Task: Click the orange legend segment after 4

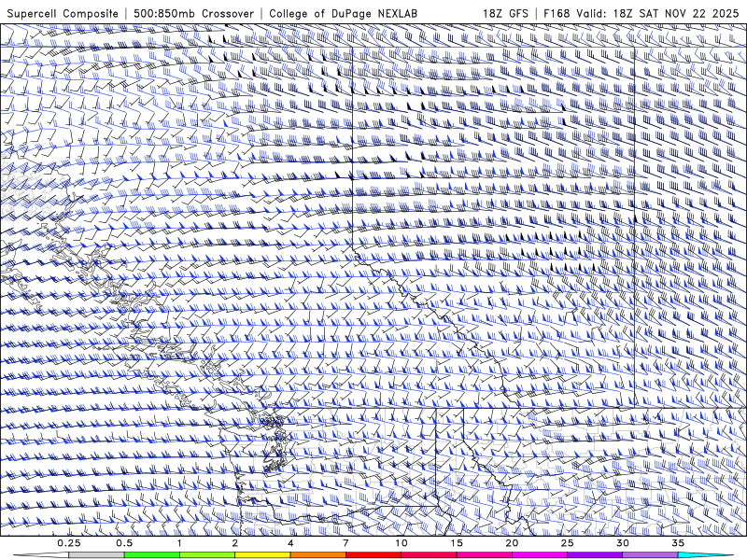Action: click(x=317, y=555)
